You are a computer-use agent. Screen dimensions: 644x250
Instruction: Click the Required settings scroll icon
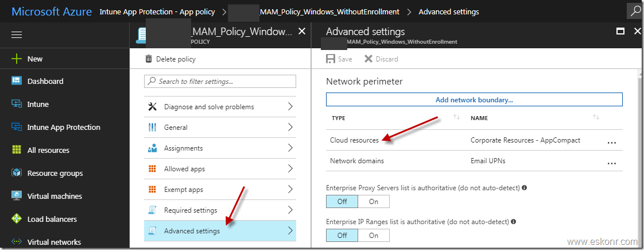tap(152, 210)
